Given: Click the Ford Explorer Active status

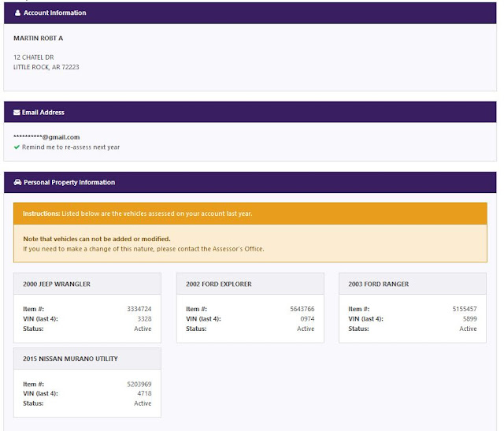Looking at the screenshot, I should click(x=306, y=329).
